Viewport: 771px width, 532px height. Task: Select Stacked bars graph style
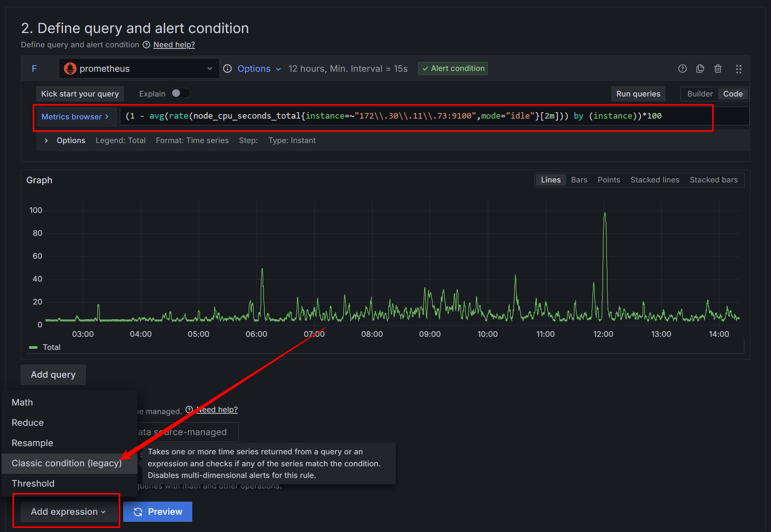click(714, 180)
